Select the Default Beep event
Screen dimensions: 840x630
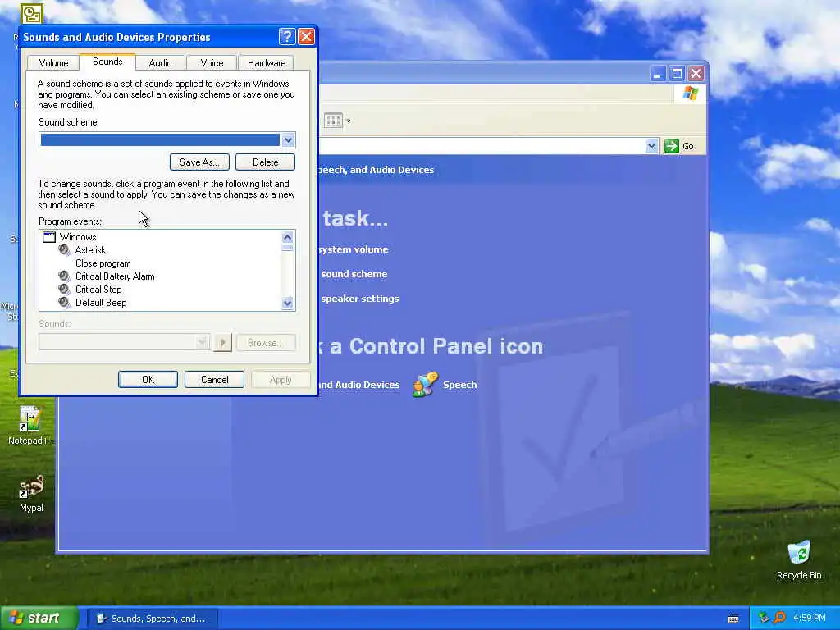(101, 303)
